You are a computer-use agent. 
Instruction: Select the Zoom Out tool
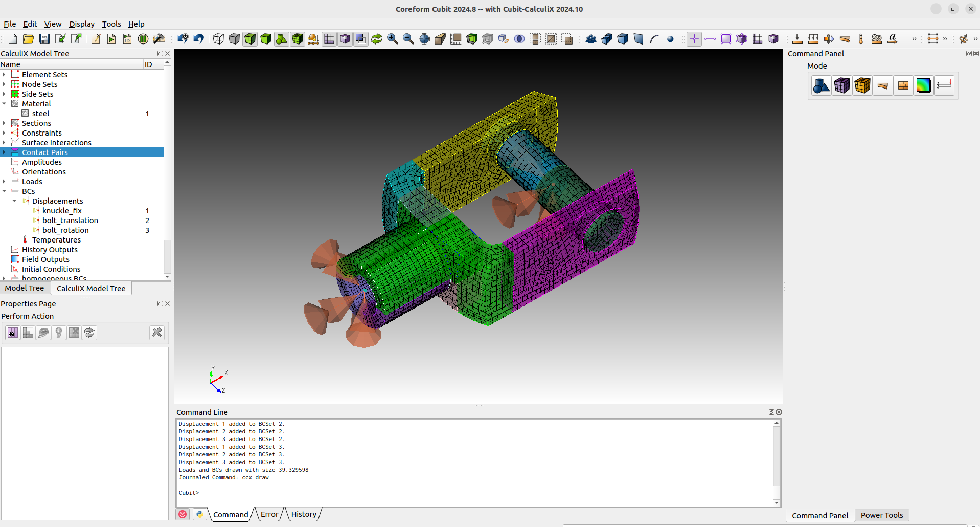tap(408, 38)
